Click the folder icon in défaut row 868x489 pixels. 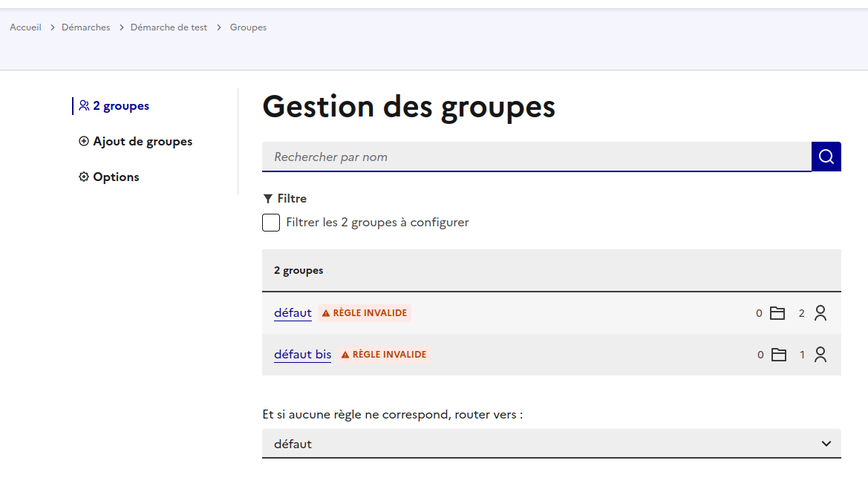(x=777, y=313)
